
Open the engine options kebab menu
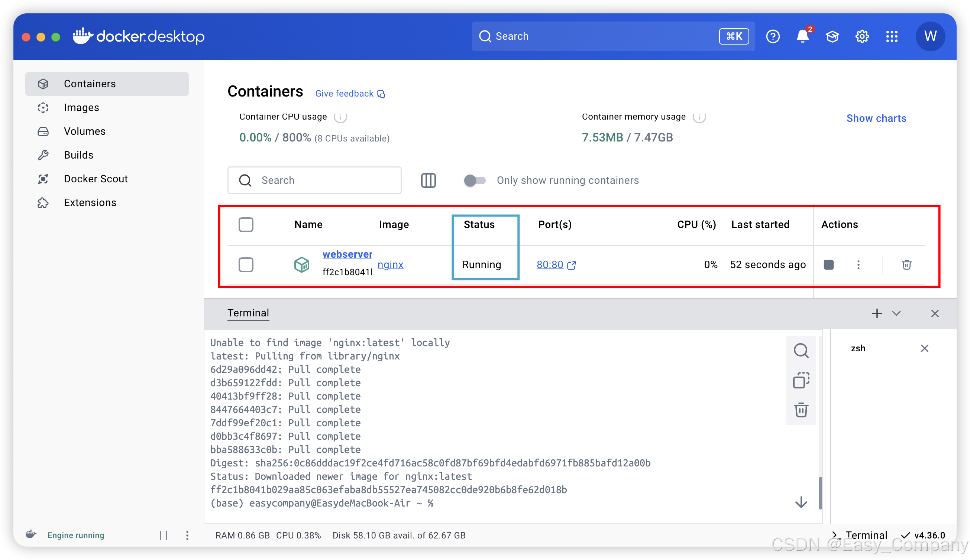point(187,535)
